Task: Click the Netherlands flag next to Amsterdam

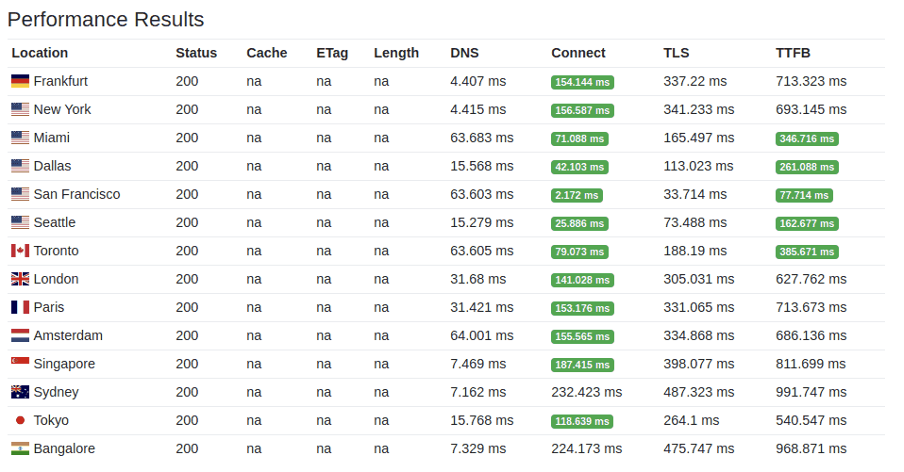Action: point(20,336)
